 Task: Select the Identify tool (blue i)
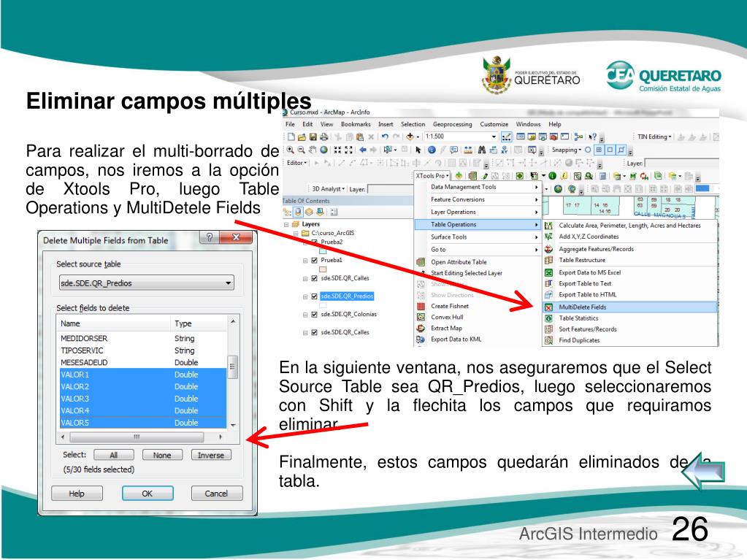(432, 150)
